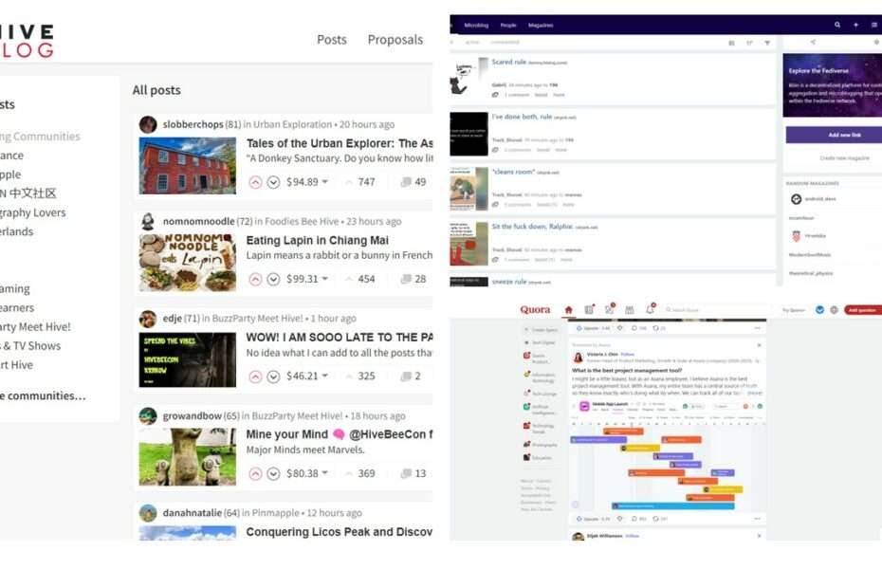The width and height of the screenshot is (882, 588).
Task: Expand payout dropdown for $99.31
Action: point(324,279)
